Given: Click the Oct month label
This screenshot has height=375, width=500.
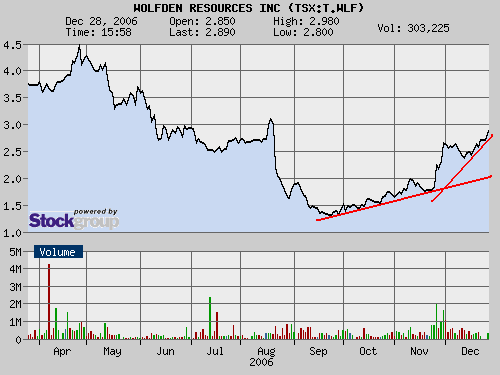Looking at the screenshot, I should pos(368,351).
